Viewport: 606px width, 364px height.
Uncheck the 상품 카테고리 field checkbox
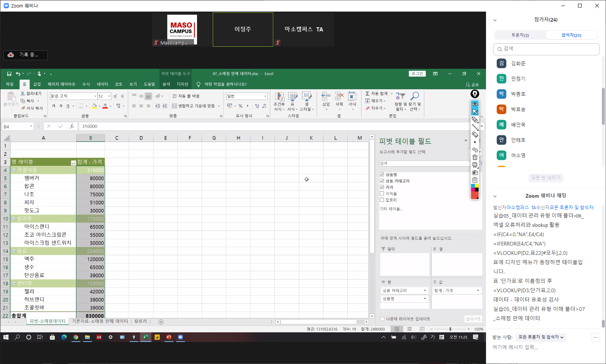[382, 181]
